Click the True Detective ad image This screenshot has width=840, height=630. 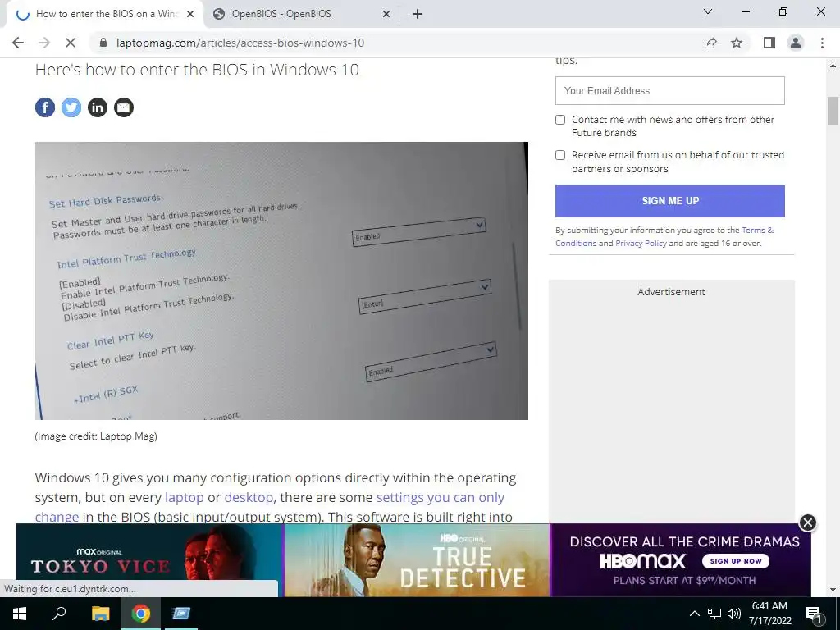pyautogui.click(x=417, y=559)
